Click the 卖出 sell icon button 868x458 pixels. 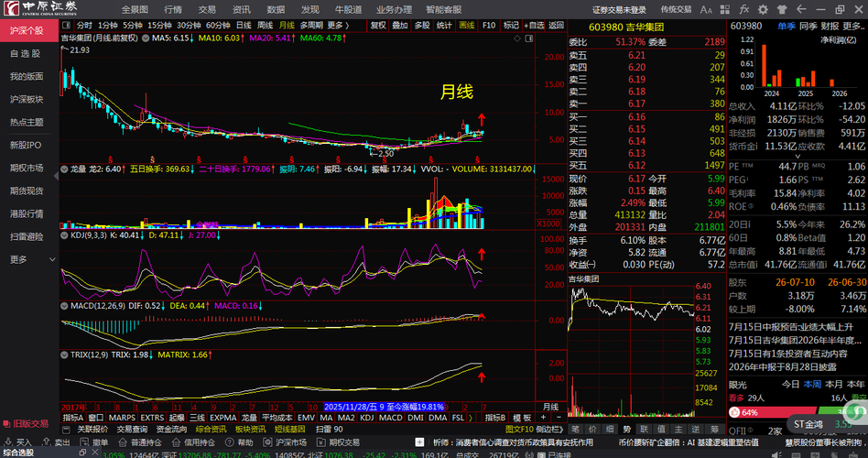pos(58,442)
